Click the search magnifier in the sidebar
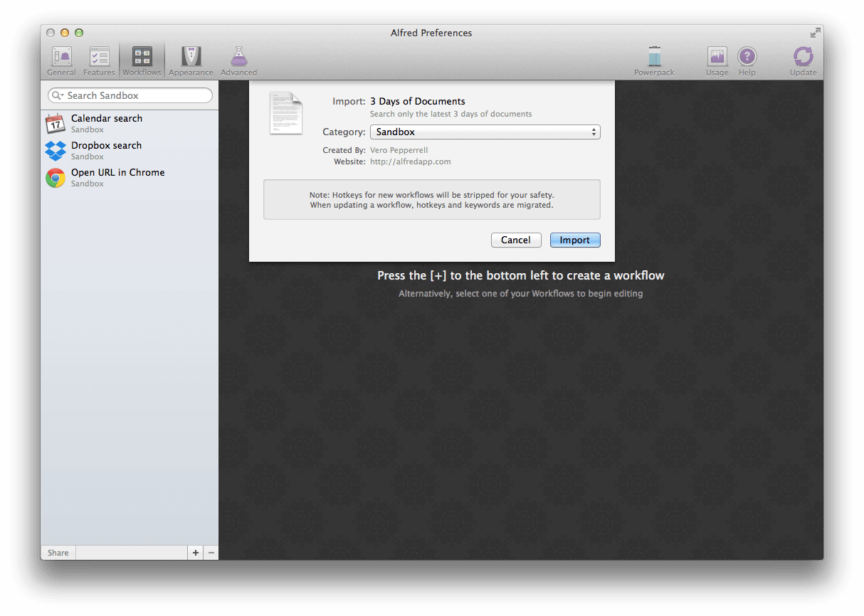 [56, 95]
